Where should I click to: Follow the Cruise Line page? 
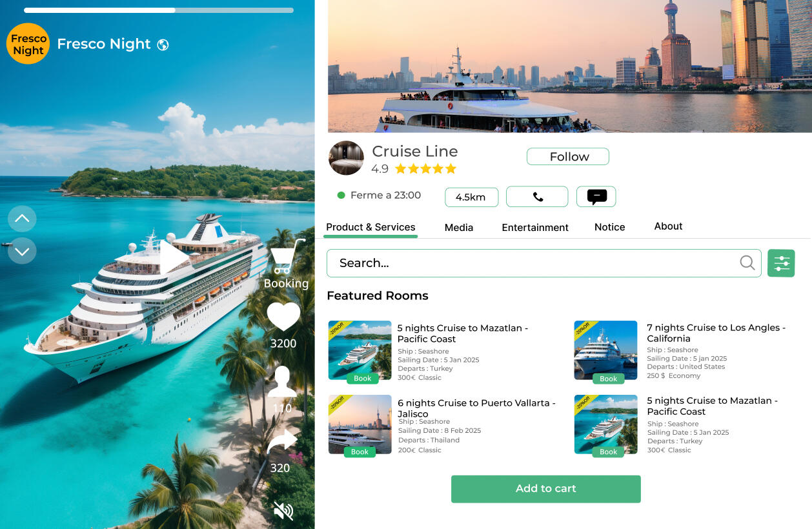pos(568,157)
